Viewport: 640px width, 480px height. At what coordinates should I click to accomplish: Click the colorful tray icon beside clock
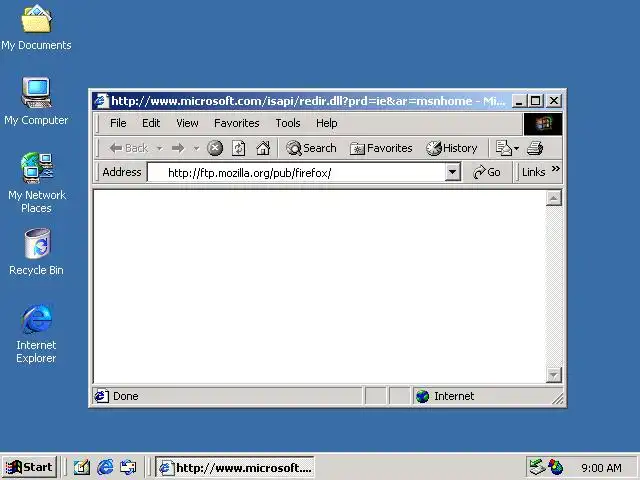tap(556, 467)
